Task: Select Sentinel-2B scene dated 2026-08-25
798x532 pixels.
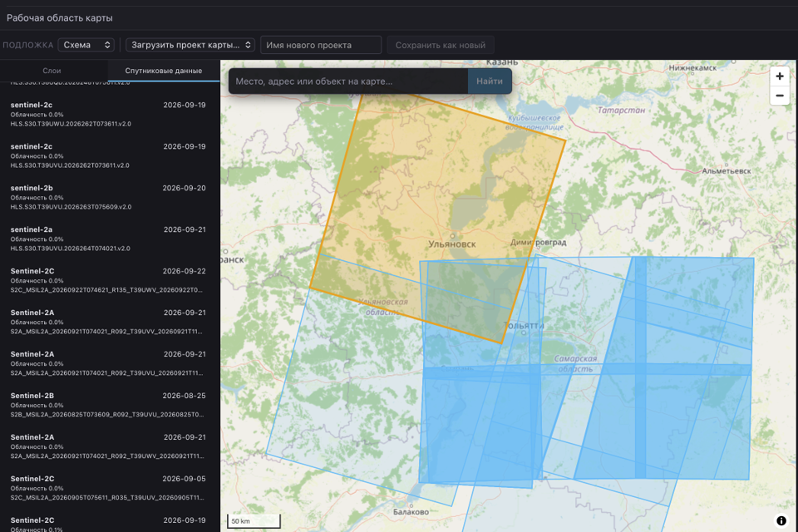Action: click(x=108, y=405)
